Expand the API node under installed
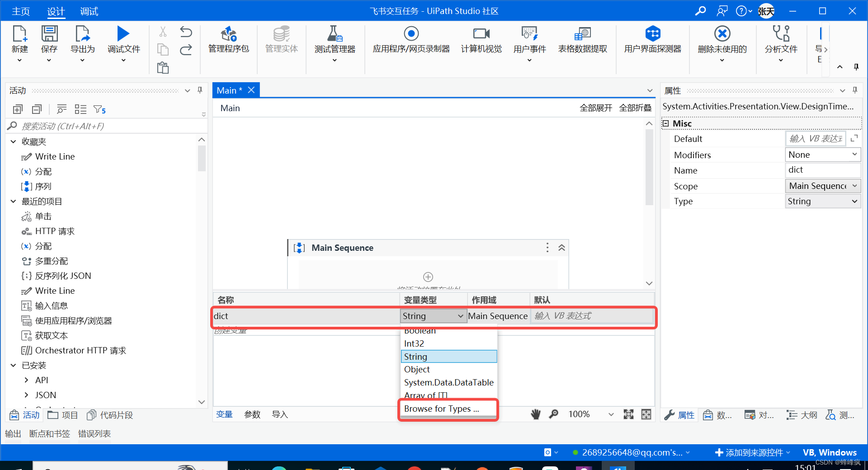 click(x=26, y=380)
